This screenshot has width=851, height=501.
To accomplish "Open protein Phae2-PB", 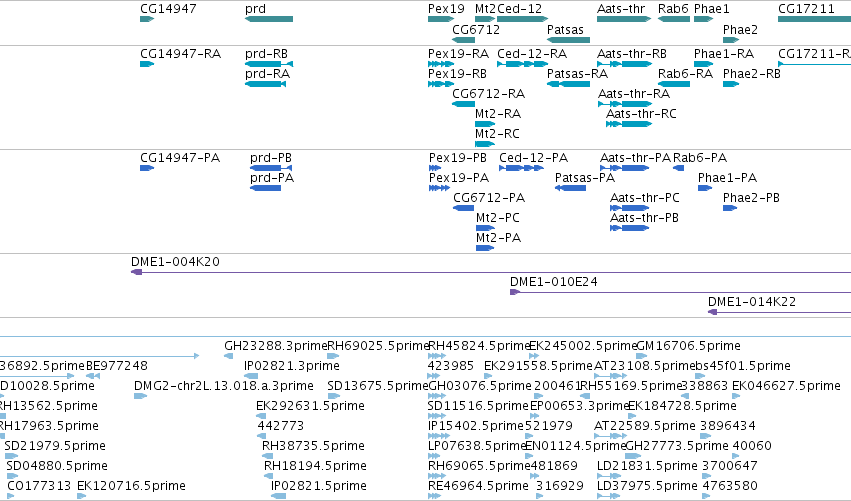I will tap(751, 198).
